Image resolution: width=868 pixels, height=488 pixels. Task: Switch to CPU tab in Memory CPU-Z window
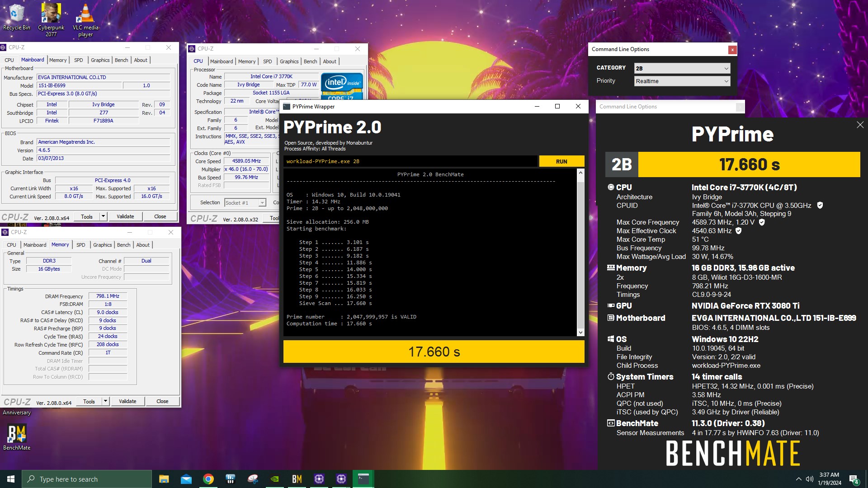tap(11, 245)
